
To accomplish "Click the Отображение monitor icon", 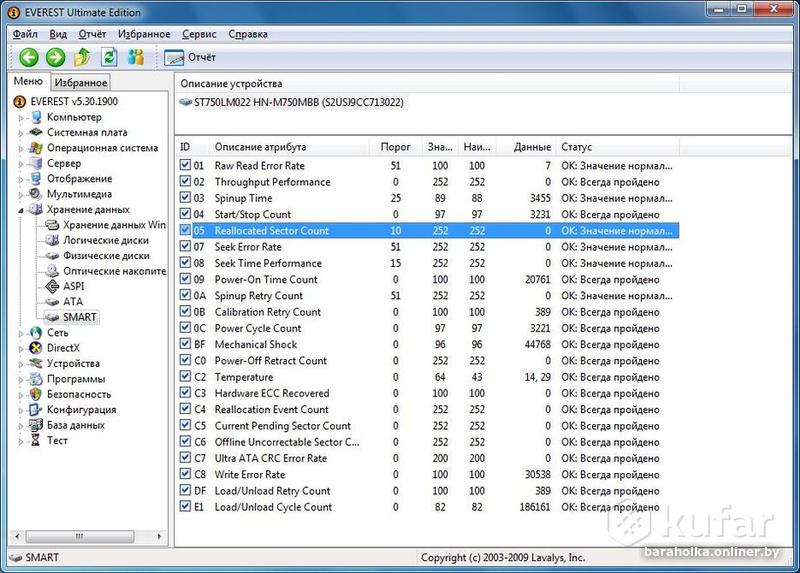I will pyautogui.click(x=36, y=179).
